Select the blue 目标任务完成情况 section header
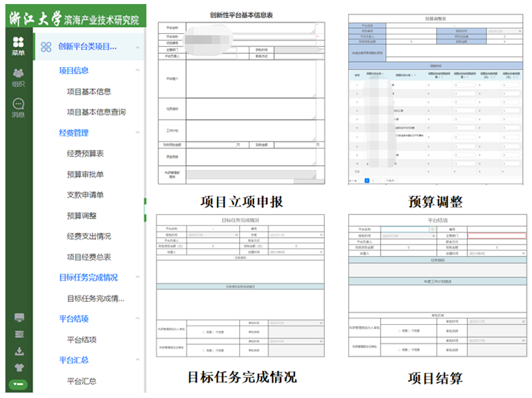 88,278
